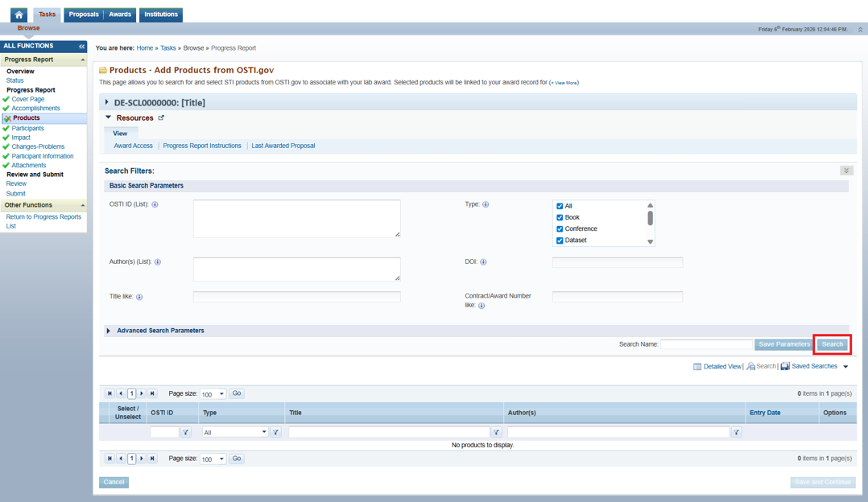Uncheck the All type checkbox
868x502 pixels.
coord(560,206)
